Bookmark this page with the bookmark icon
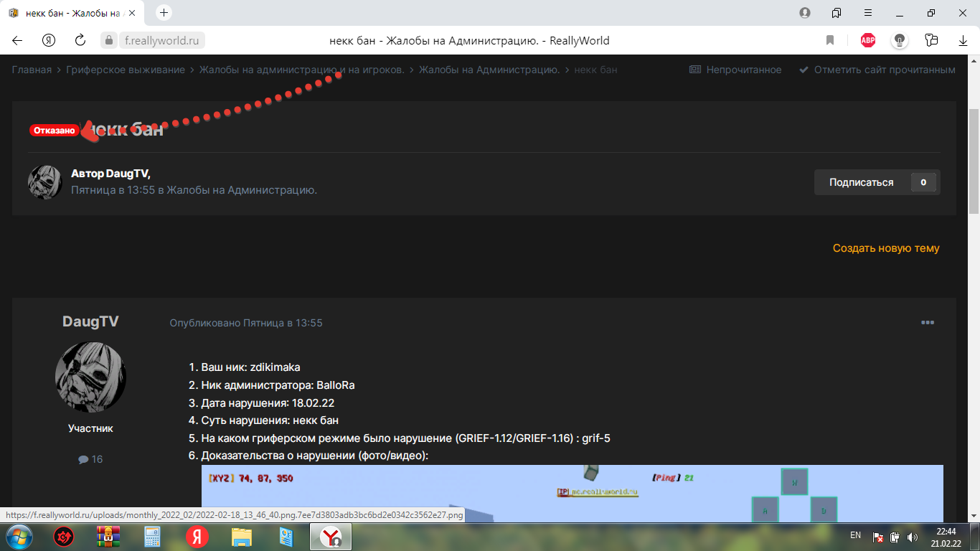This screenshot has height=551, width=980. [x=830, y=41]
